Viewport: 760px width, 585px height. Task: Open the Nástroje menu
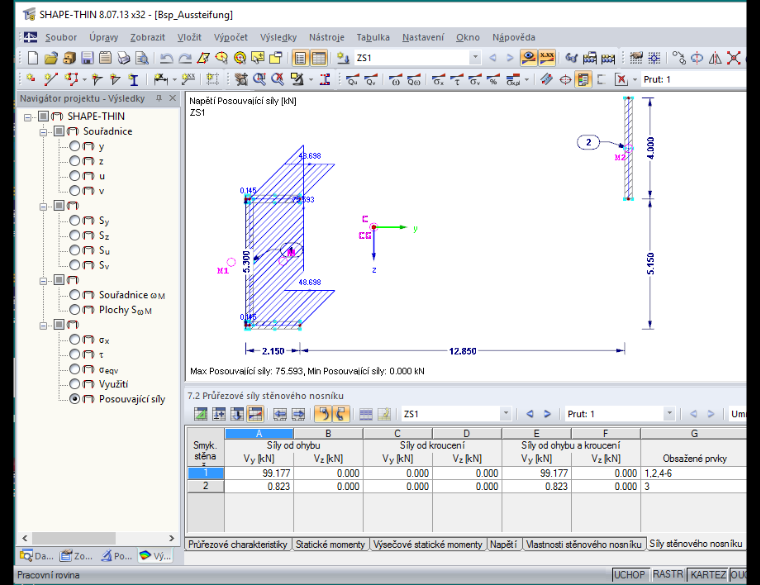point(327,37)
